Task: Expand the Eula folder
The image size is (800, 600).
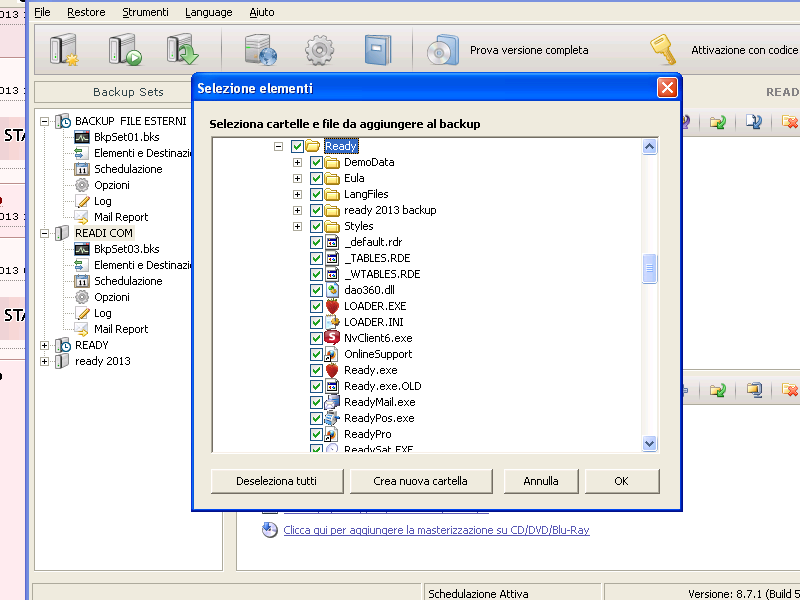Action: click(297, 178)
